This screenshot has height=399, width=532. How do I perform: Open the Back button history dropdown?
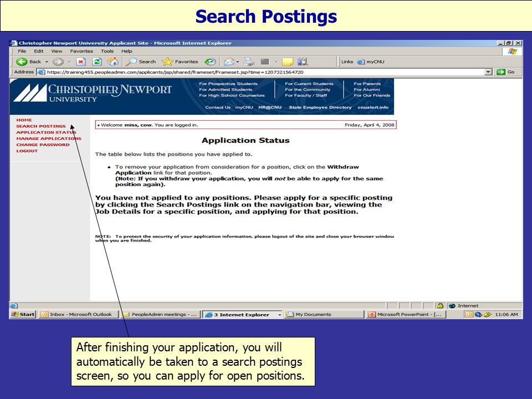(47, 62)
